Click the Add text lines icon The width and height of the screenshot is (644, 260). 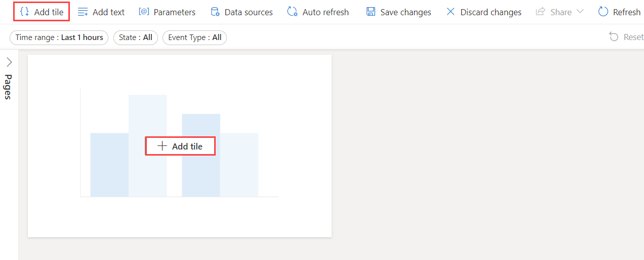point(83,12)
